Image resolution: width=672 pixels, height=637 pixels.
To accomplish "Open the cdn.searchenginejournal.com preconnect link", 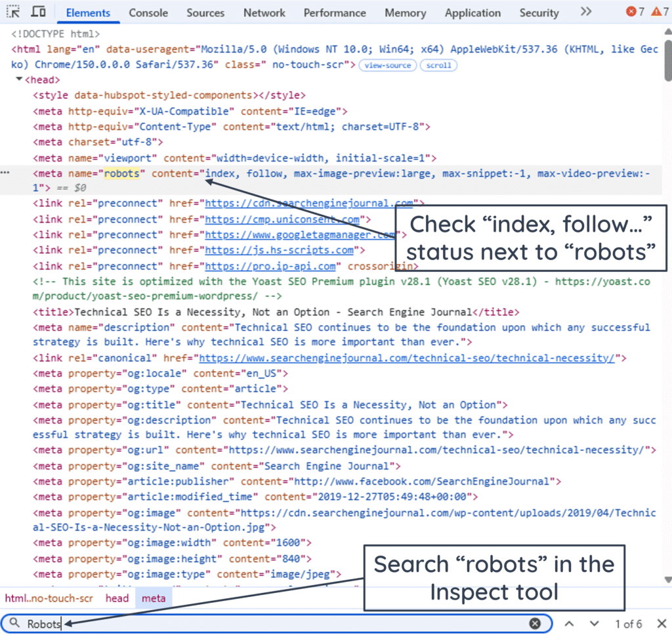I will [x=308, y=203].
